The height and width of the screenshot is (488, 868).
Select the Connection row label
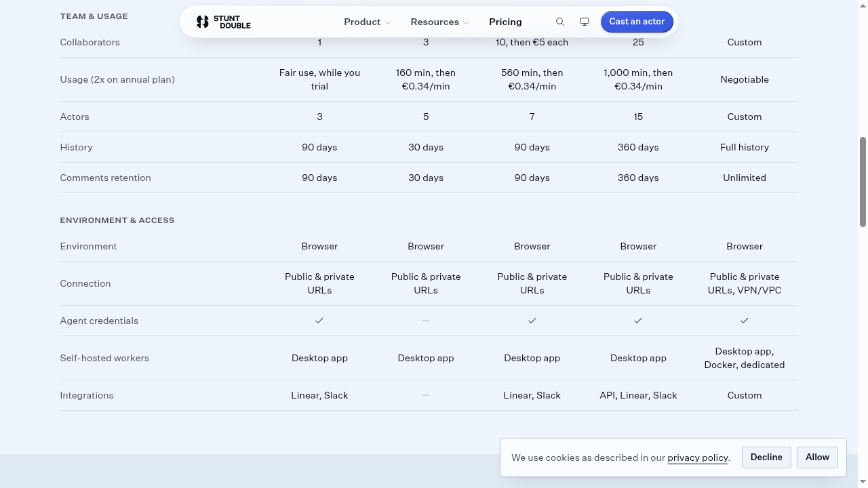[85, 283]
